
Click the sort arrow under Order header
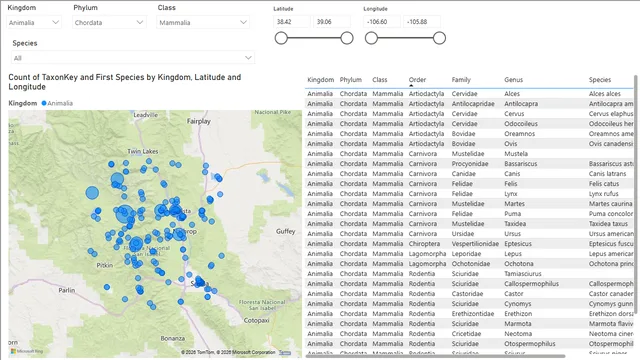[411, 86]
